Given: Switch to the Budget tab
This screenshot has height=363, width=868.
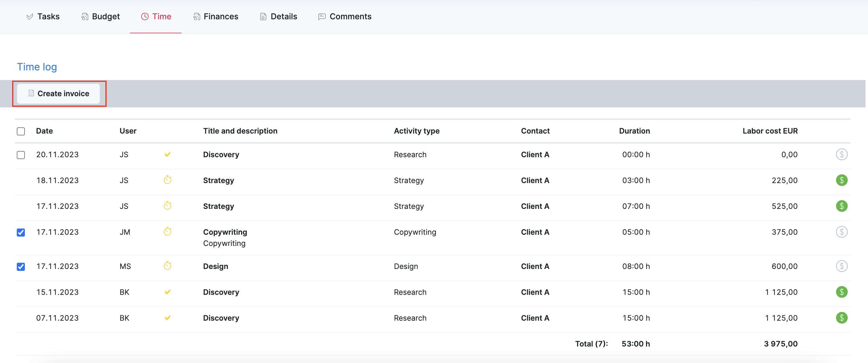Looking at the screenshot, I should click(x=100, y=16).
